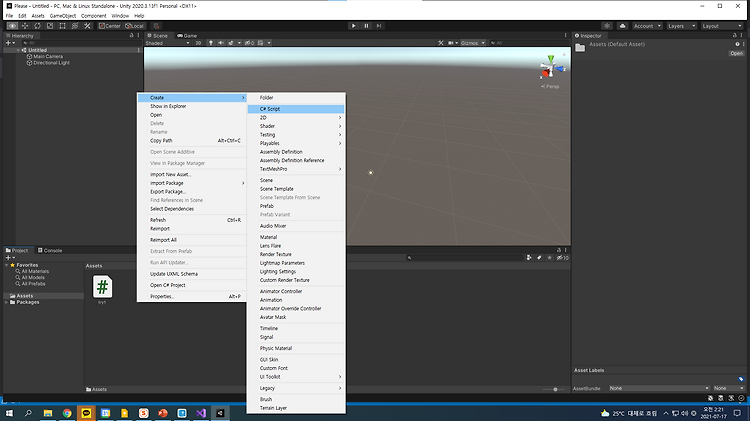Start Play mode

point(353,26)
